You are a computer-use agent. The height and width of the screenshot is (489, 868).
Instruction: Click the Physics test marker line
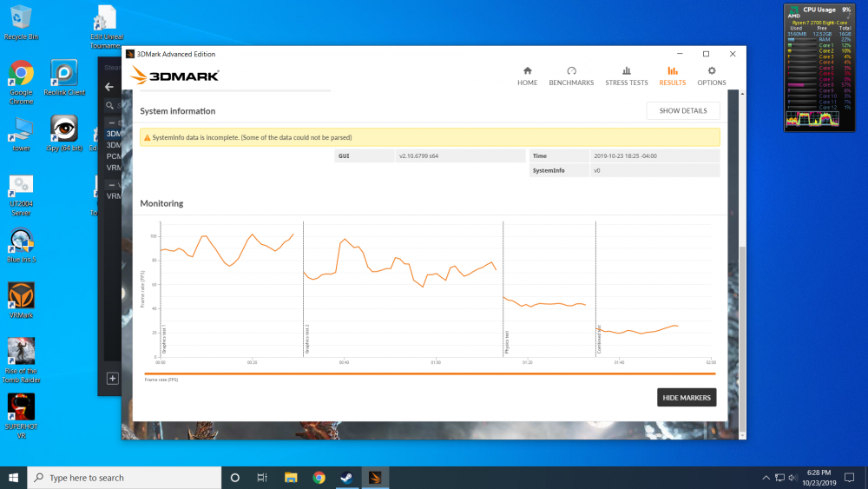(503, 288)
